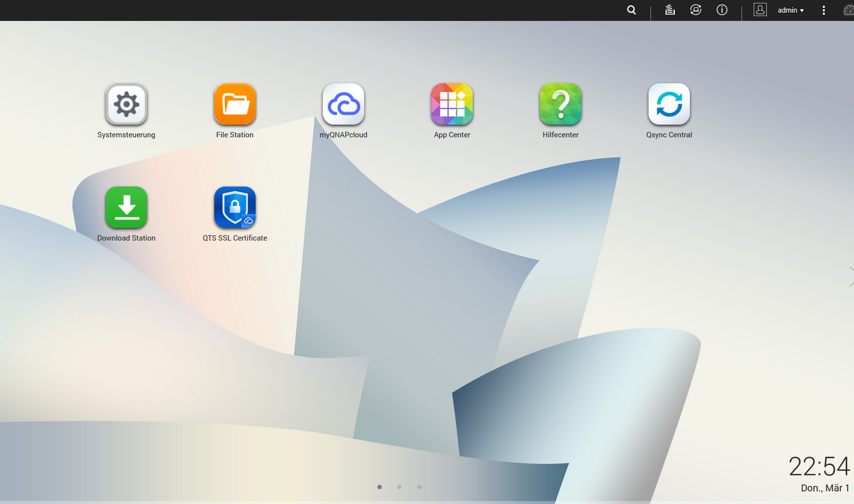Click the 22:54 clock display
The image size is (854, 504).
(x=819, y=467)
